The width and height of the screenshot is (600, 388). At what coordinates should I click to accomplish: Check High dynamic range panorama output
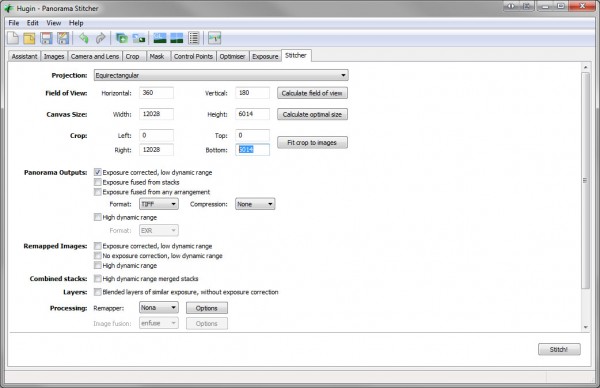(x=98, y=217)
